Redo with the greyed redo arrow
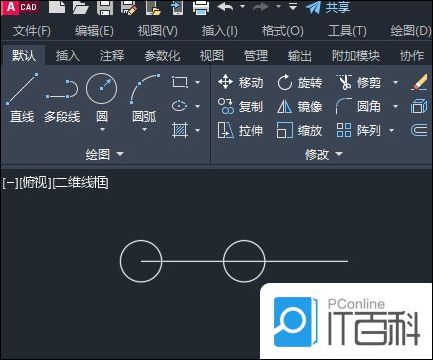433x360 pixels. (x=261, y=7)
